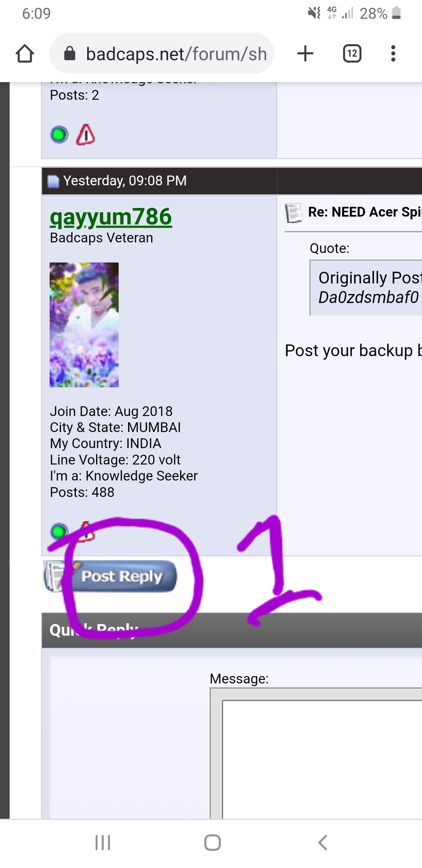Click report post warning icon in upper post
Image resolution: width=422 pixels, height=868 pixels.
coord(86,135)
